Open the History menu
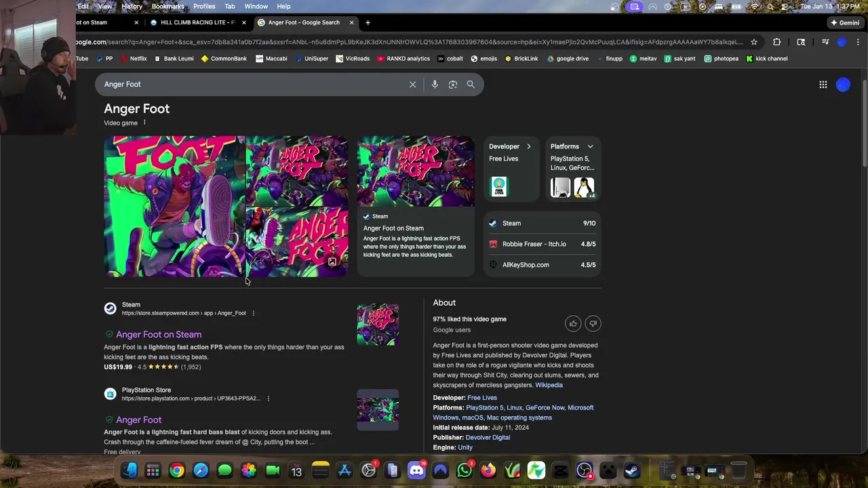 (x=132, y=6)
